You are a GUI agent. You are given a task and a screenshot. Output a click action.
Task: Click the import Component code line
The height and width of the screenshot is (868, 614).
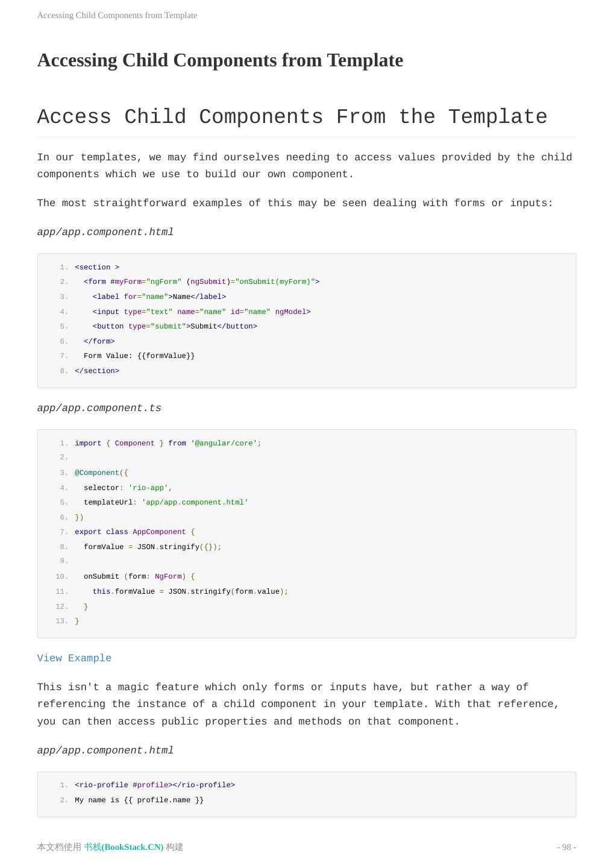click(x=168, y=443)
